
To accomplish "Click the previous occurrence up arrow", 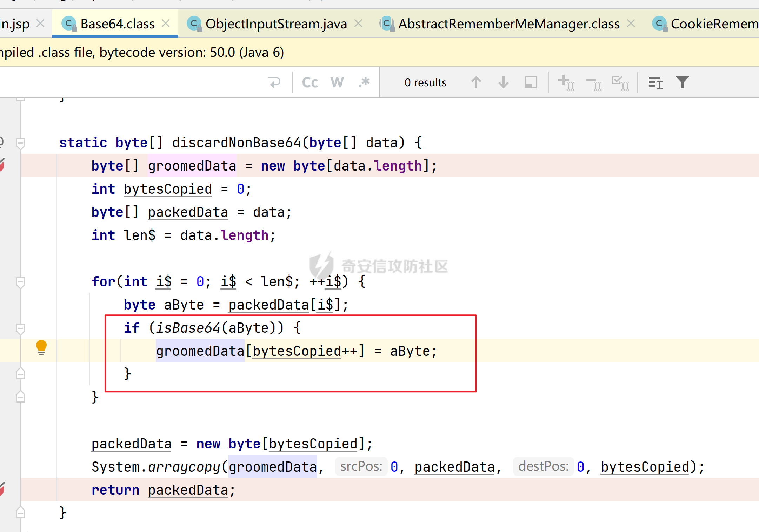I will click(x=476, y=82).
